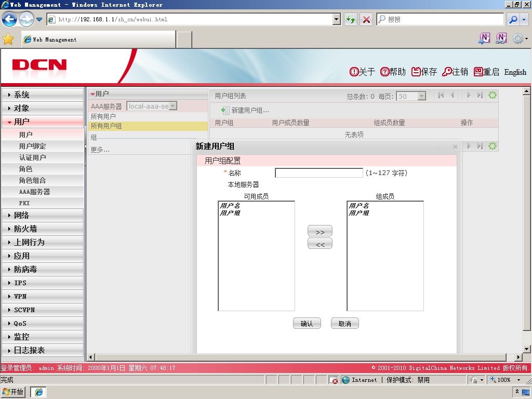Screen dimensions: 532x399
Task: Open 角色组合 submenu item
Action: pos(43,180)
